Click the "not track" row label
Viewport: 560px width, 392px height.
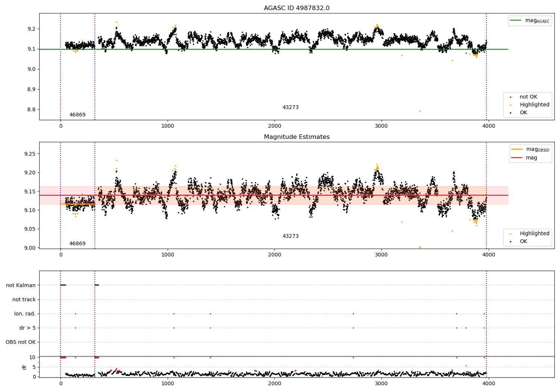[24, 299]
